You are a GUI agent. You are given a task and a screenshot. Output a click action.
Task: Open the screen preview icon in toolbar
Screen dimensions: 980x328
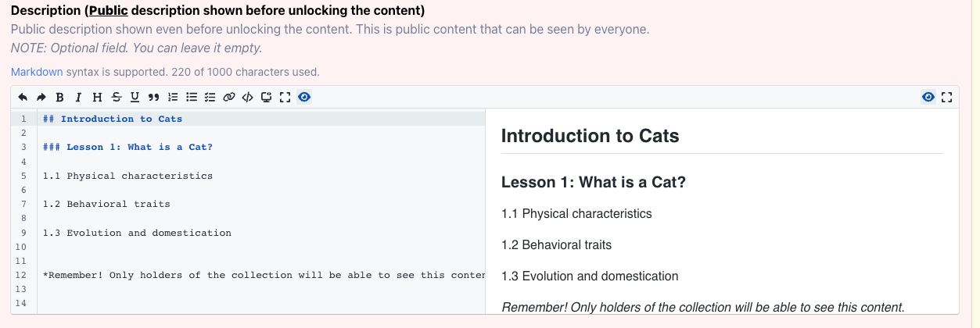[266, 98]
